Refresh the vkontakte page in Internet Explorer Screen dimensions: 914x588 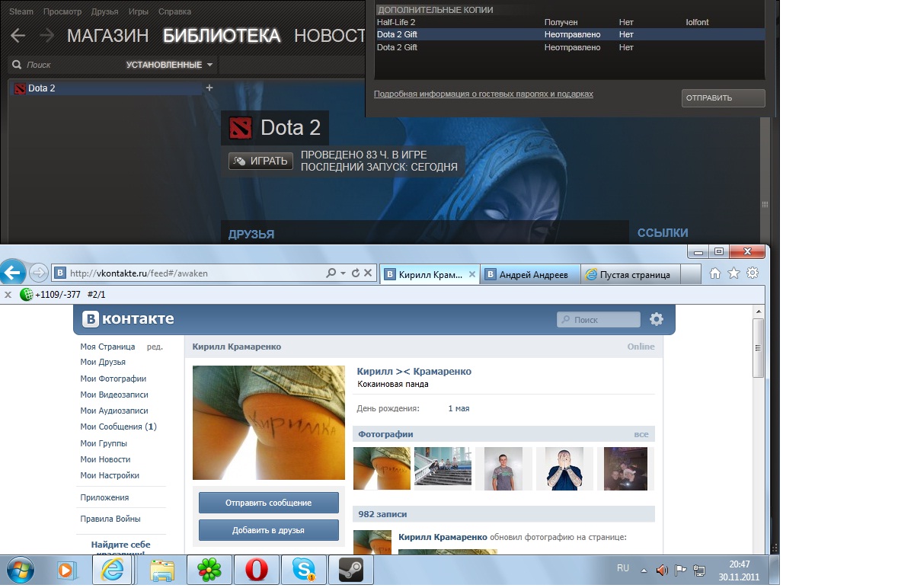(x=355, y=273)
